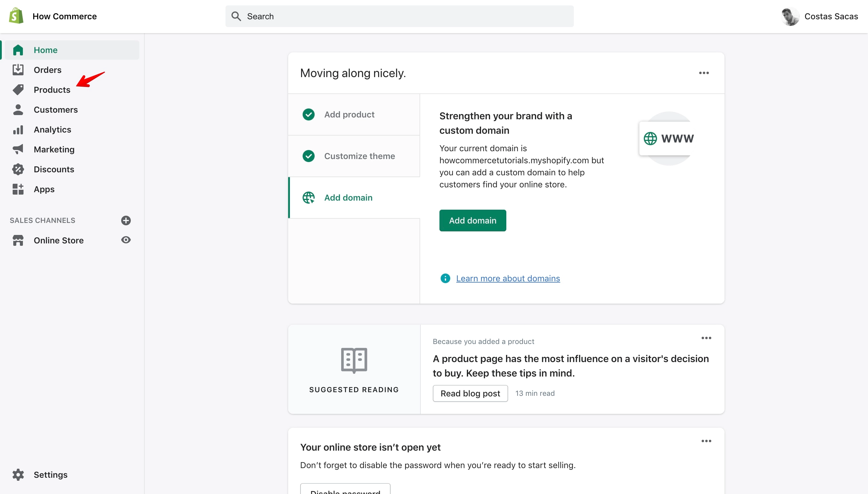Click the Marketing megaphone icon
Screen dimensions: 868x494
click(x=18, y=149)
